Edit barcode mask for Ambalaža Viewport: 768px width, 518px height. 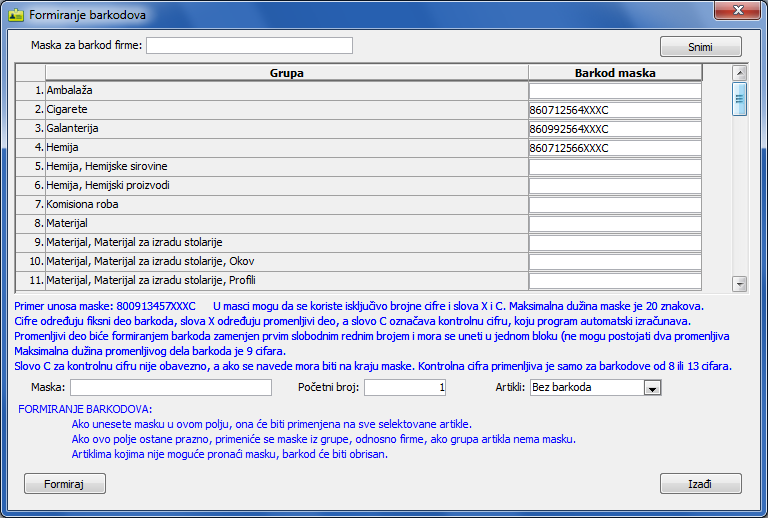pyautogui.click(x=615, y=91)
